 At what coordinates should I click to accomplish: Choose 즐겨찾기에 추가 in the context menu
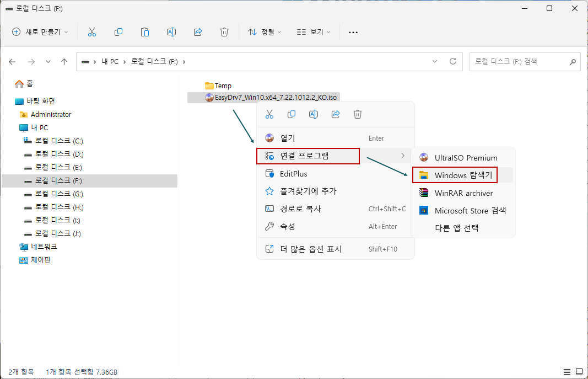pyautogui.click(x=335, y=191)
